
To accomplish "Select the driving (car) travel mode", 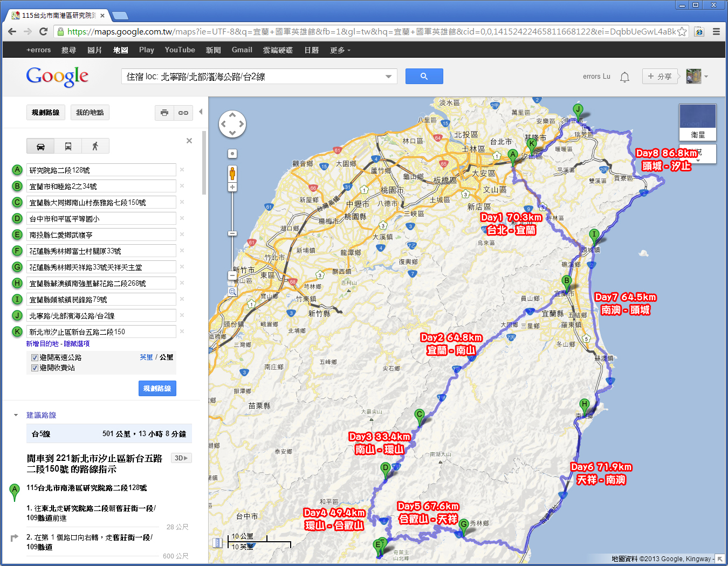I will click(x=41, y=146).
